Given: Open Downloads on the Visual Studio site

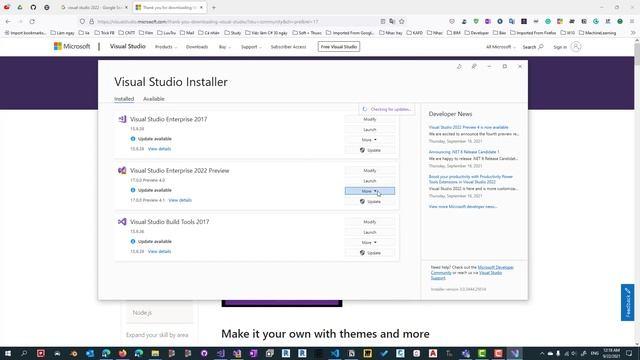Looking at the screenshot, I should pos(197,47).
